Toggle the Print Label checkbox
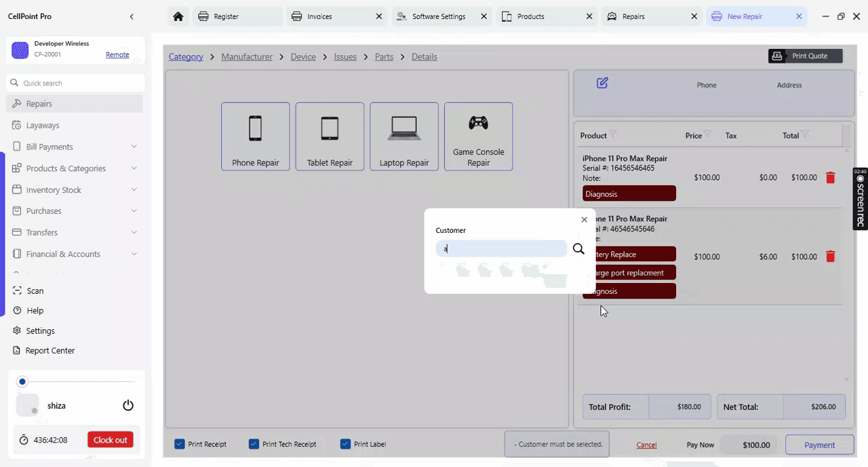Viewport: 868px width, 467px height. point(345,444)
